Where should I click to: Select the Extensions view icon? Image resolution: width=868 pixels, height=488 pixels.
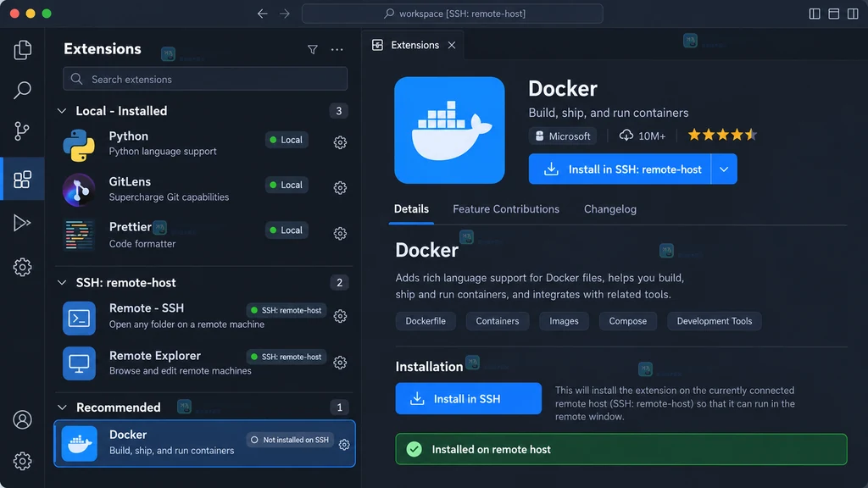point(22,180)
